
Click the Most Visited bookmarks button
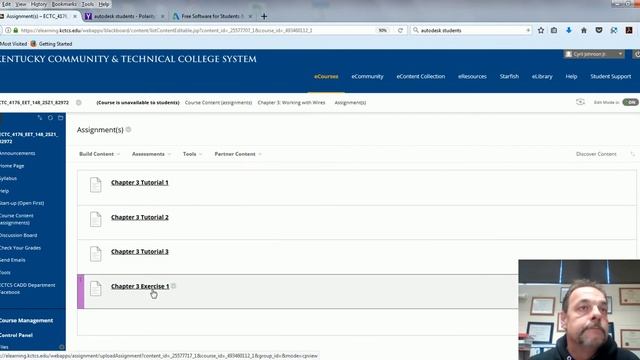pyautogui.click(x=13, y=44)
